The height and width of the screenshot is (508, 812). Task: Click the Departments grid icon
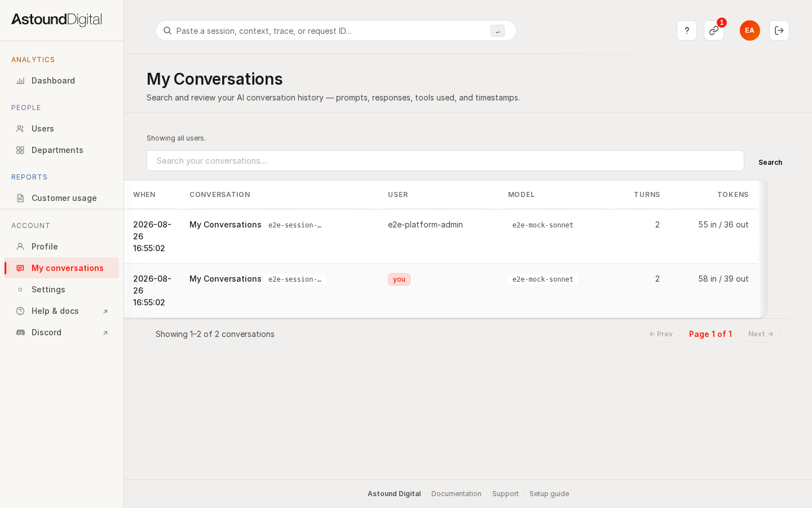pyautogui.click(x=20, y=150)
